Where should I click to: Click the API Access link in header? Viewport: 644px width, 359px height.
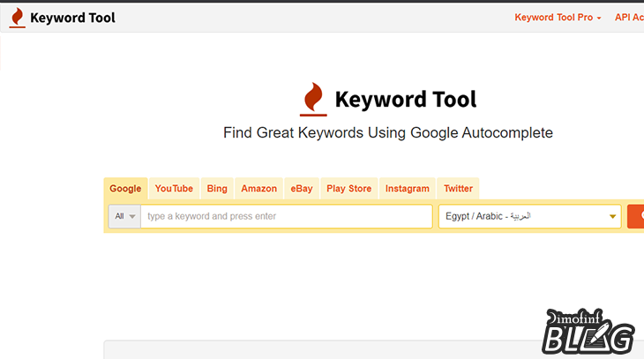pos(629,18)
